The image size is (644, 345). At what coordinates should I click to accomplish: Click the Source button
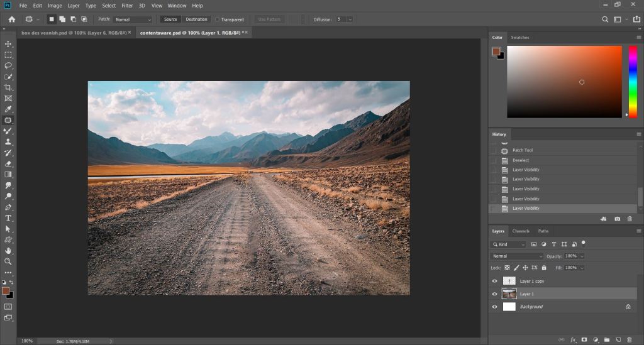tap(170, 19)
